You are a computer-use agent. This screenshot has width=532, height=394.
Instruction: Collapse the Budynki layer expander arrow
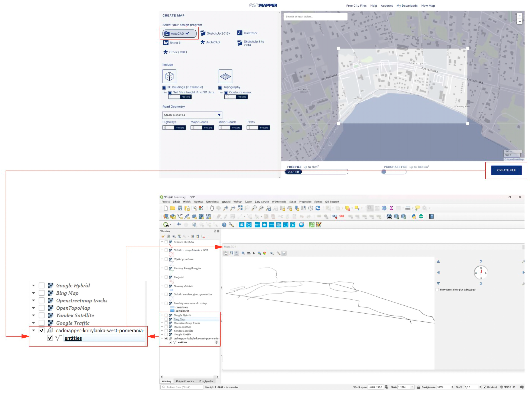pos(162,277)
